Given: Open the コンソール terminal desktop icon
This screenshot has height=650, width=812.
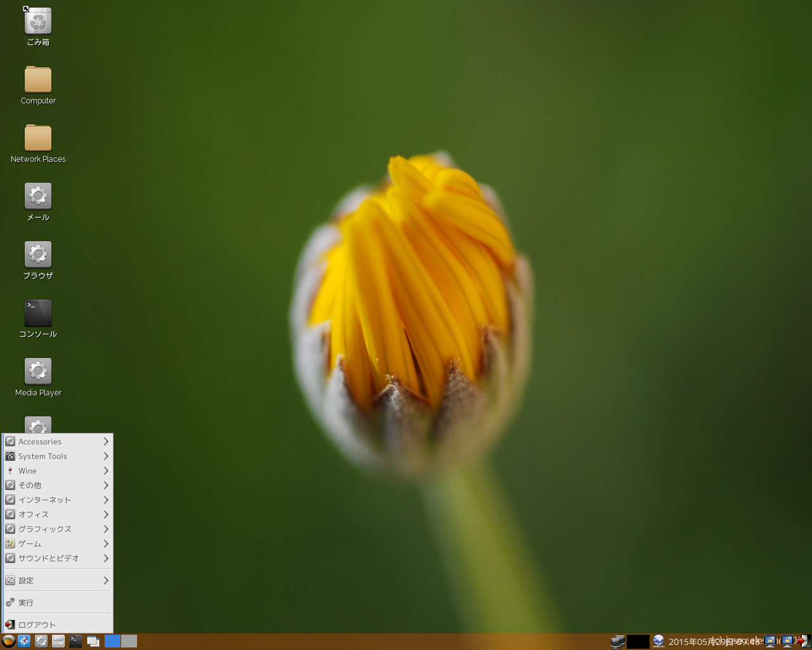Looking at the screenshot, I should (x=38, y=314).
